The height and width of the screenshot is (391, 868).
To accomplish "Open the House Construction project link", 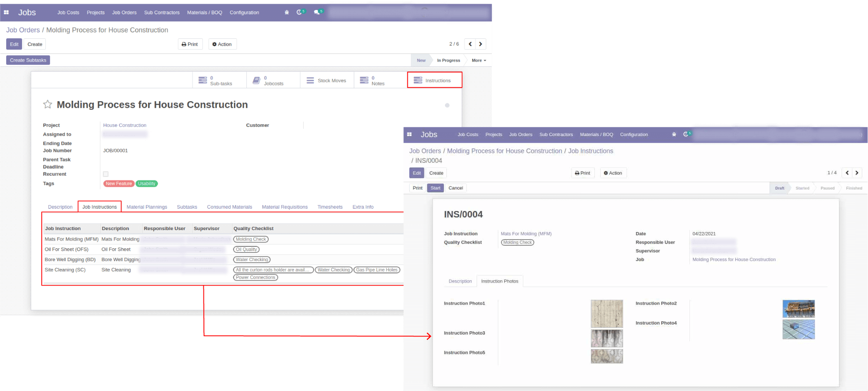I will [x=125, y=126].
